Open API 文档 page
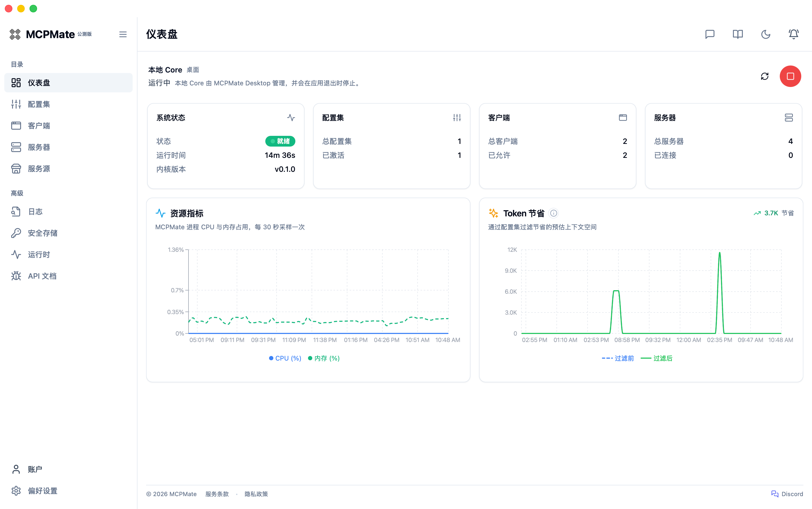Viewport: 812px width, 509px height. [68, 276]
